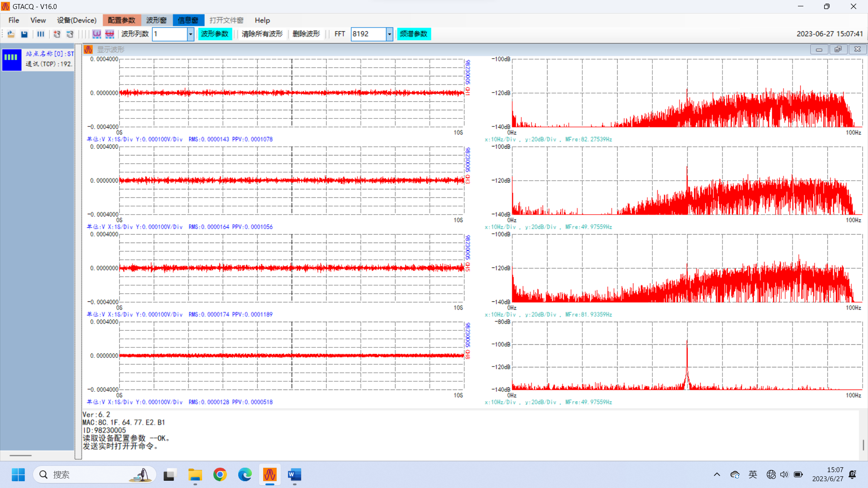
Task: Click the battery tray icon
Action: tap(798, 474)
